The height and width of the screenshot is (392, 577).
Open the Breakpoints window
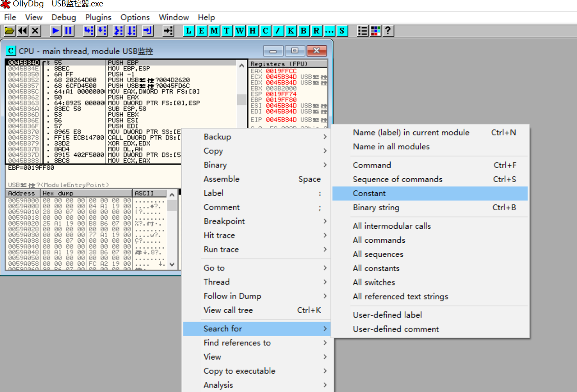[x=303, y=31]
